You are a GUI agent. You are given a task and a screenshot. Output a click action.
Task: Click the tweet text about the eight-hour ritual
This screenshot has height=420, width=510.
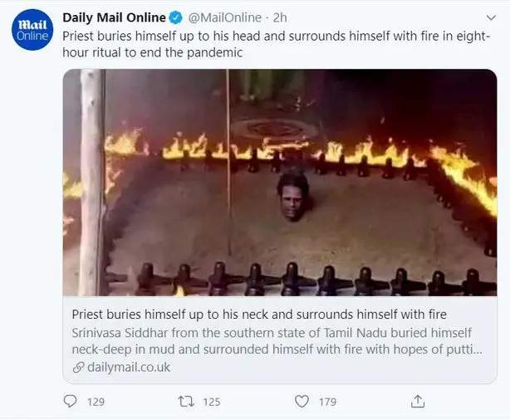(x=274, y=44)
